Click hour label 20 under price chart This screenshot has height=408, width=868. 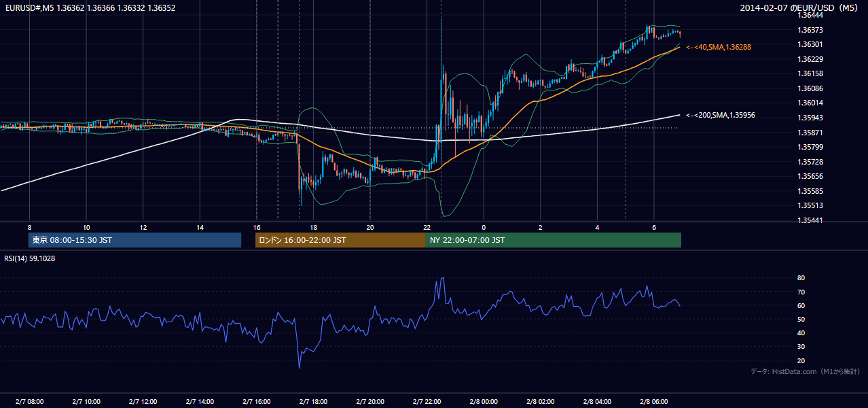(370, 227)
